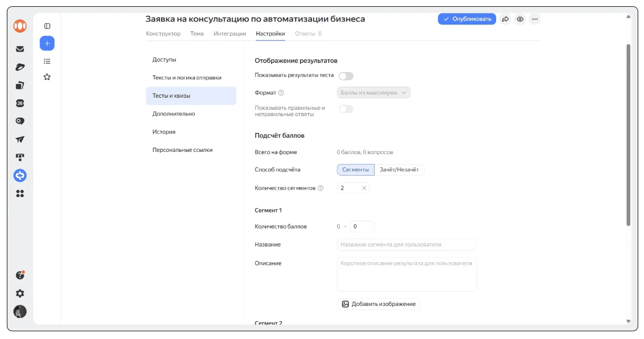The width and height of the screenshot is (644, 339).
Task: Click Название сегмента input field
Action: (x=407, y=244)
